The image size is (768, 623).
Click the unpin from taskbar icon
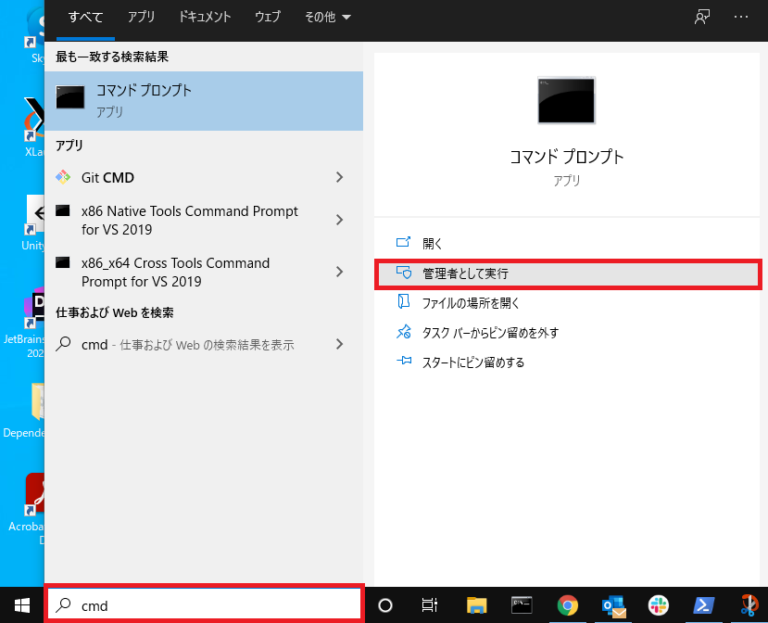coord(404,332)
